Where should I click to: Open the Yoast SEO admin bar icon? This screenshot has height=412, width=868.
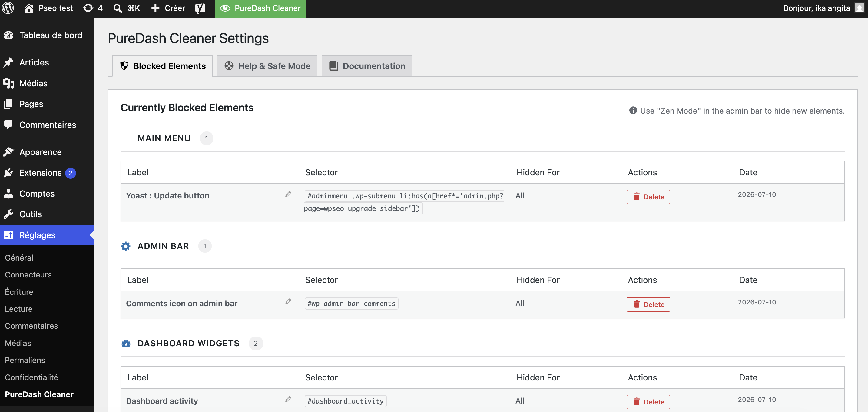click(x=200, y=8)
